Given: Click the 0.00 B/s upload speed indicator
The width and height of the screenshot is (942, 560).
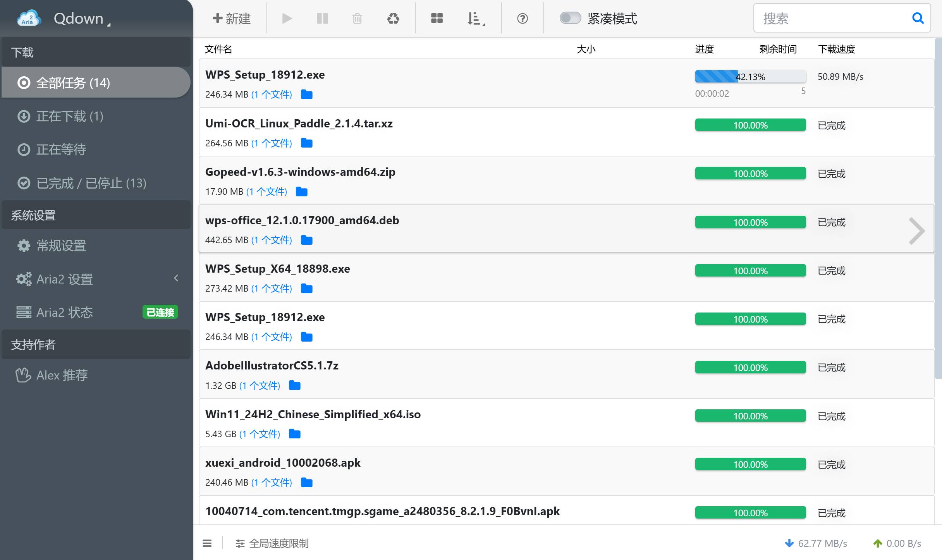Looking at the screenshot, I should point(897,543).
